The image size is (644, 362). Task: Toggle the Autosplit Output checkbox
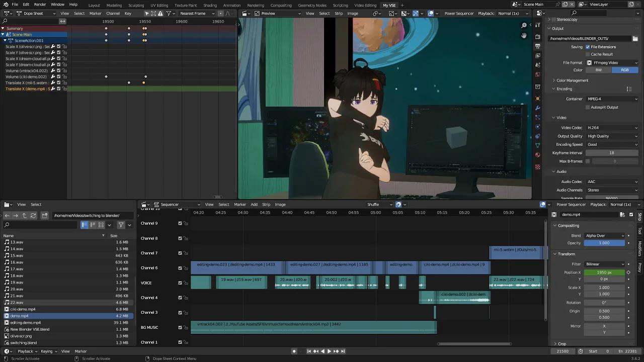coord(587,107)
